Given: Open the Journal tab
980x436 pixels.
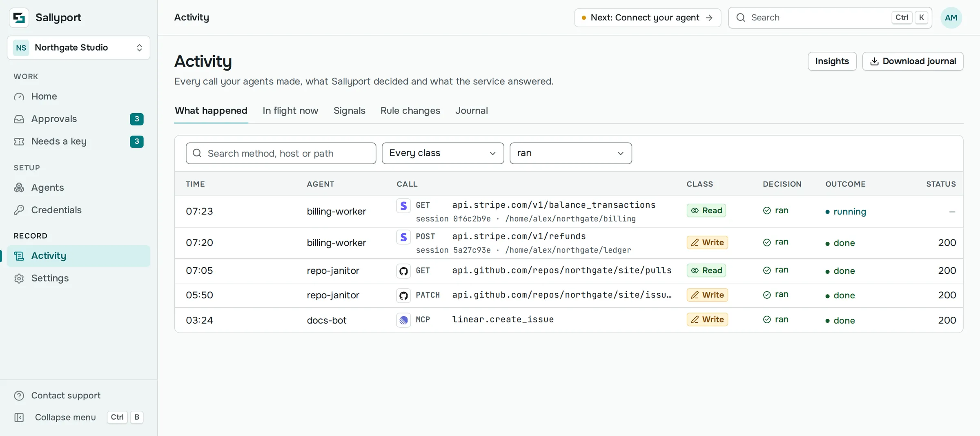Looking at the screenshot, I should (471, 111).
